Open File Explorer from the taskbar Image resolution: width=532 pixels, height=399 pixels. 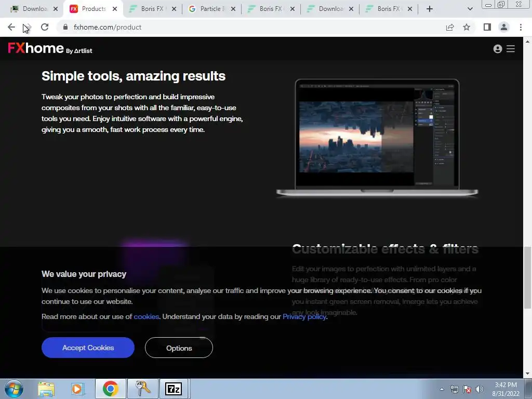(46, 389)
